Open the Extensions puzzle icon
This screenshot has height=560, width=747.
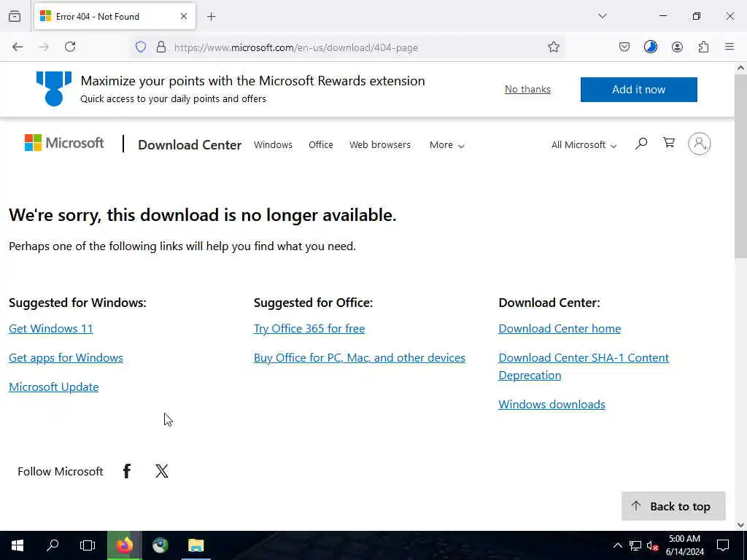703,47
